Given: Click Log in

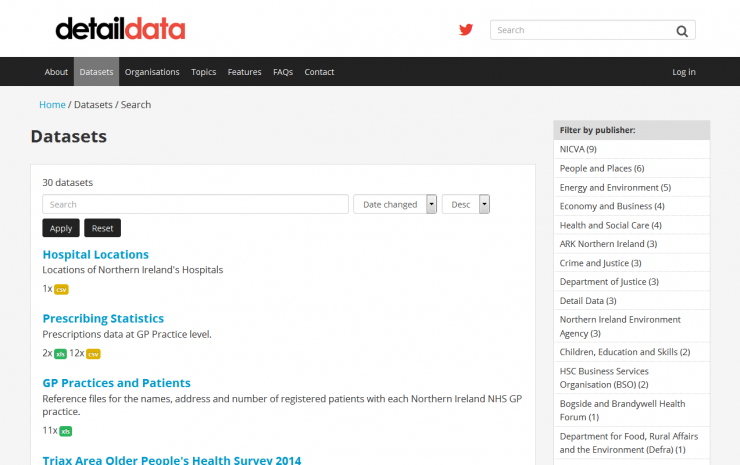Looking at the screenshot, I should click(x=684, y=72).
